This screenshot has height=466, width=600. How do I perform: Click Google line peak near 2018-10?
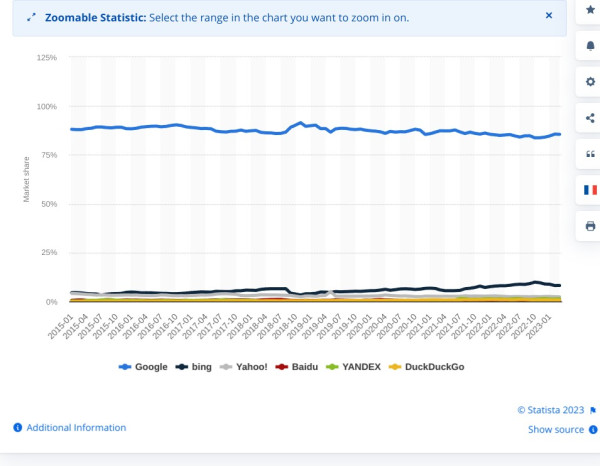tap(301, 123)
